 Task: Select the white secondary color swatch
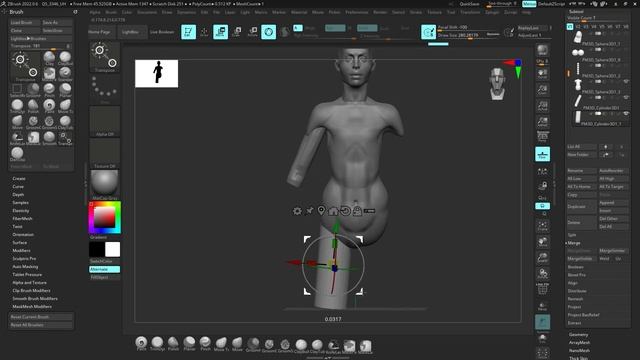112,249
